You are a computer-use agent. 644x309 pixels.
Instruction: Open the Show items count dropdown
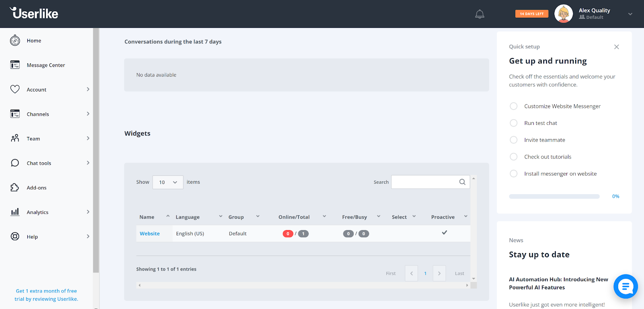click(168, 182)
